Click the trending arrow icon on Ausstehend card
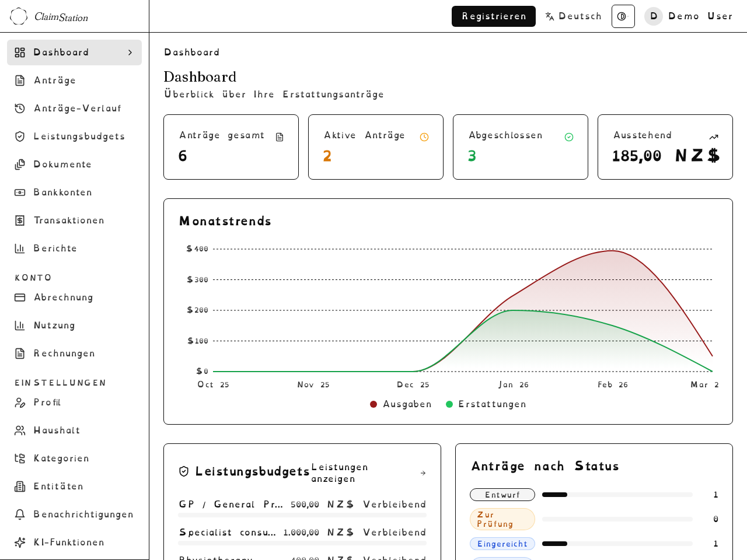747x560 pixels. (714, 137)
